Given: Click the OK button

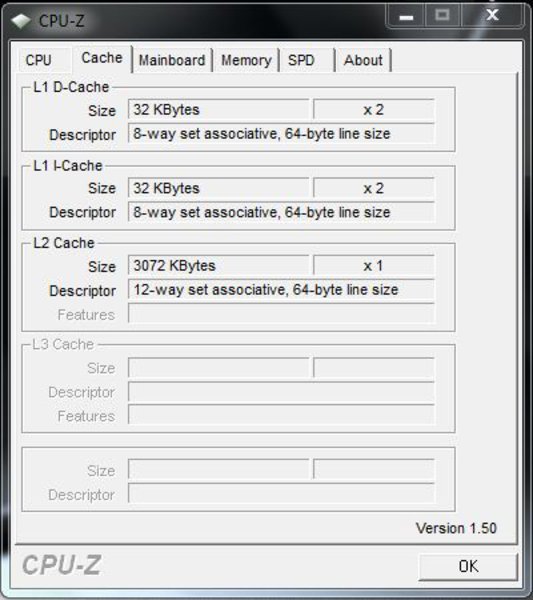Looking at the screenshot, I should [468, 566].
